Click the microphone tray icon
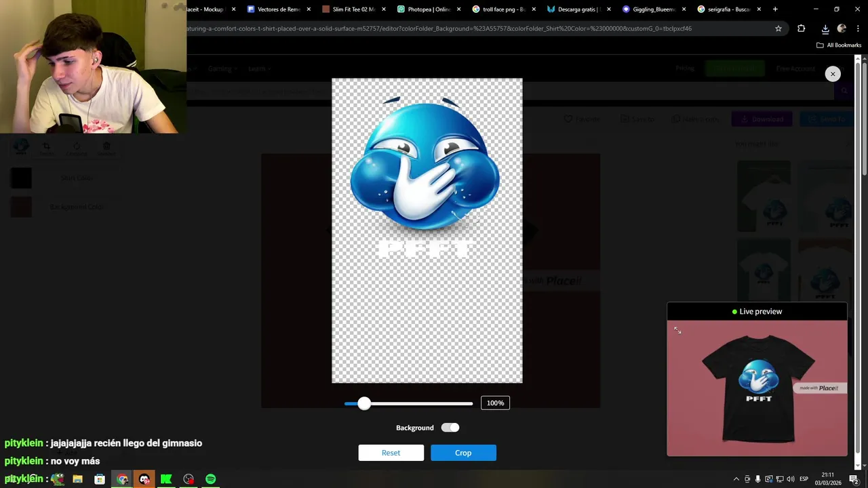The width and height of the screenshot is (868, 488). click(758, 479)
